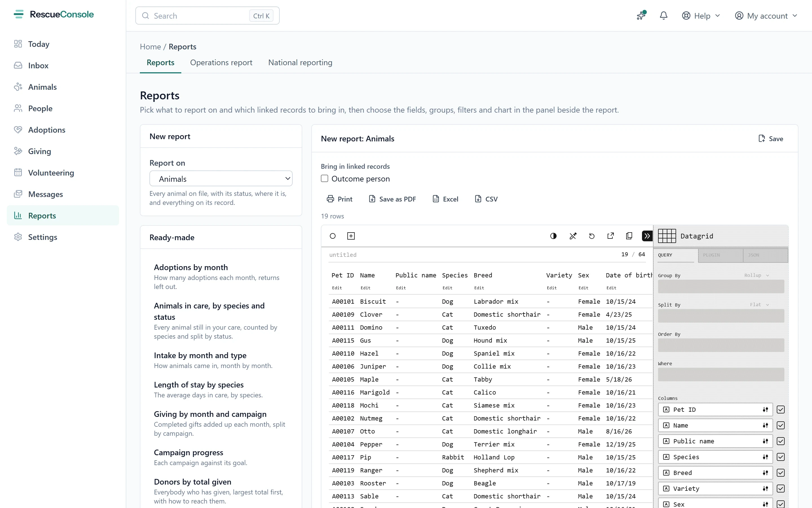812x508 pixels.
Task: Export report as CSV
Action: [486, 199]
